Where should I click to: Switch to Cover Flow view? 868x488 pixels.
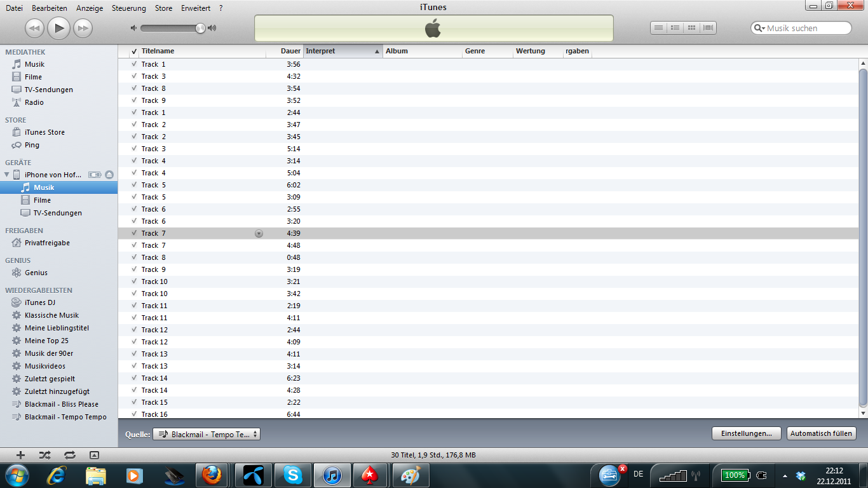709,28
